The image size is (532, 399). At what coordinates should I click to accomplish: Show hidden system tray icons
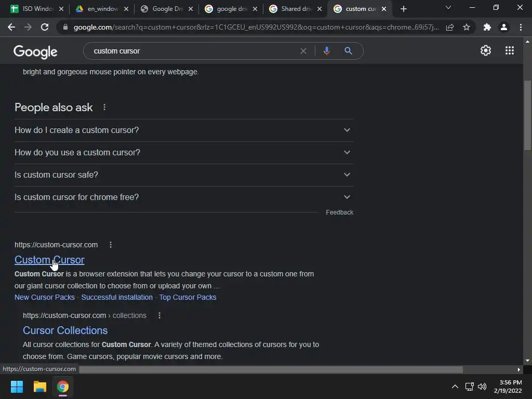(x=455, y=387)
